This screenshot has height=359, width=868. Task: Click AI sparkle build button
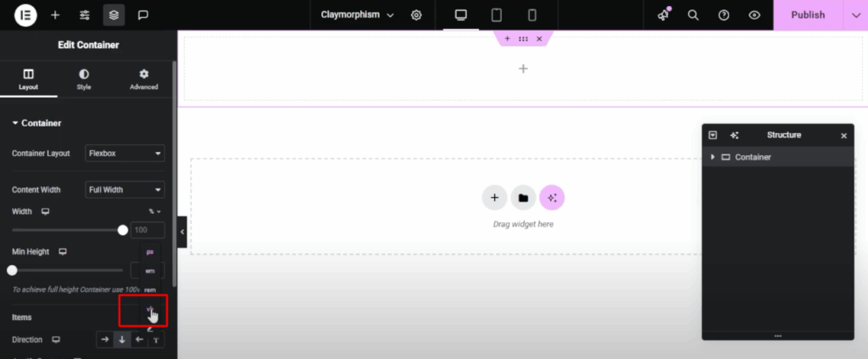coord(552,198)
